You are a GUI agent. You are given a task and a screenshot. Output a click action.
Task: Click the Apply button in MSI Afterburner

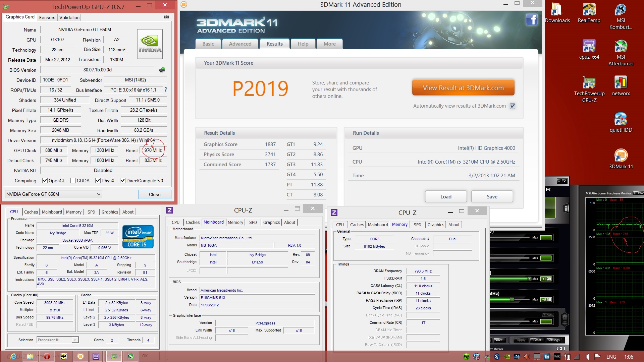(x=521, y=340)
